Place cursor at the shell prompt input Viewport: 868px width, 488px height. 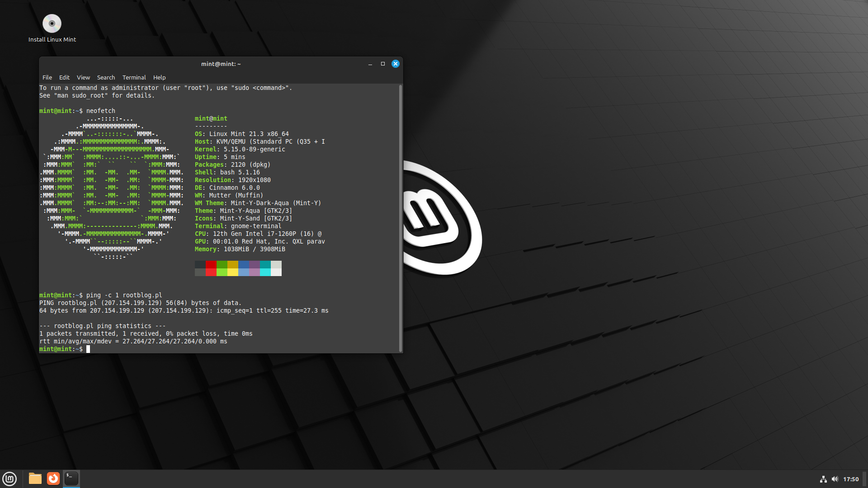[90, 349]
